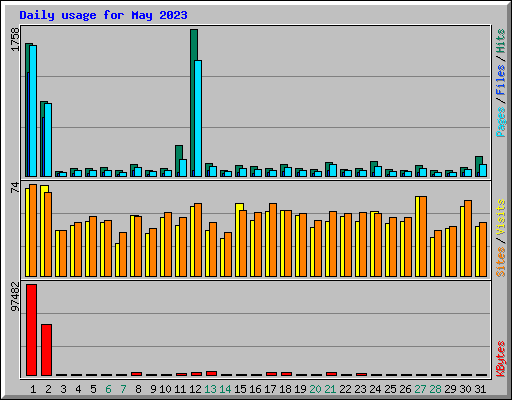Click green weekend day label 28
The image size is (512, 400).
tap(435, 389)
